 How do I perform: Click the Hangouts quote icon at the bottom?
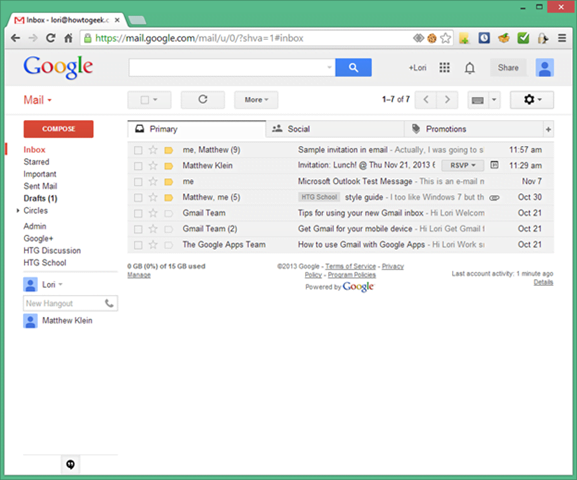[x=70, y=465]
